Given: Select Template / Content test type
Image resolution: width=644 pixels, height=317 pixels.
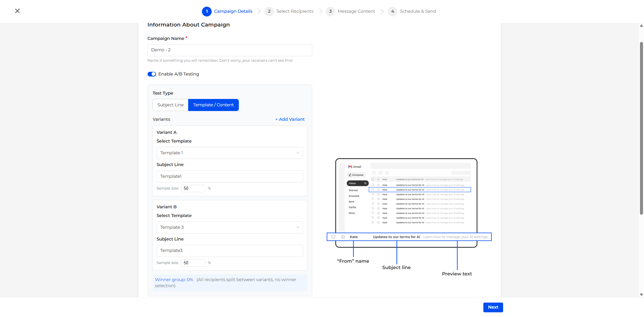Looking at the screenshot, I should 213,105.
